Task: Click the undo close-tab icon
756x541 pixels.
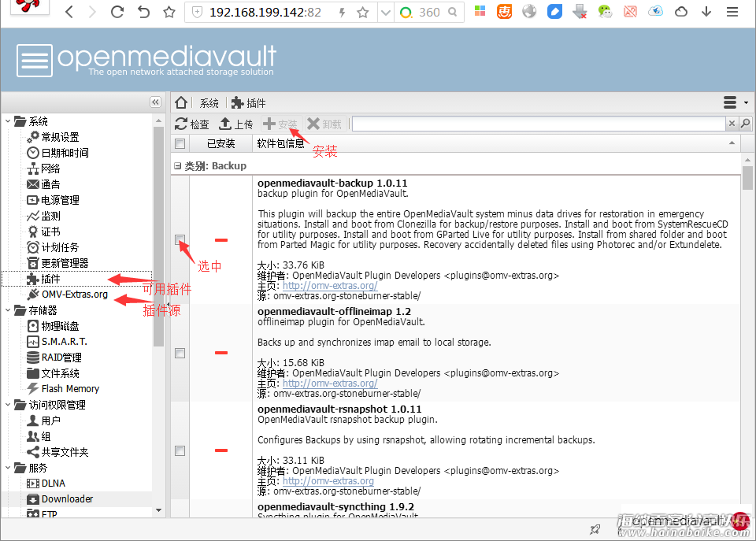Action: pos(143,12)
